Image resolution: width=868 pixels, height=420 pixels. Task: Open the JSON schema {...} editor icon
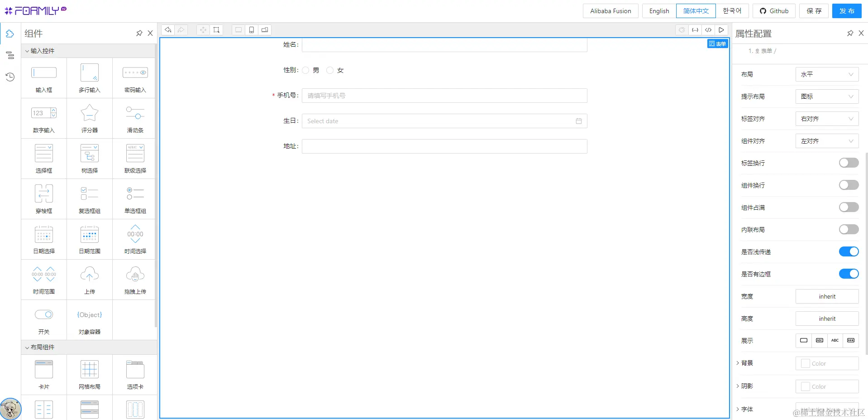point(695,29)
